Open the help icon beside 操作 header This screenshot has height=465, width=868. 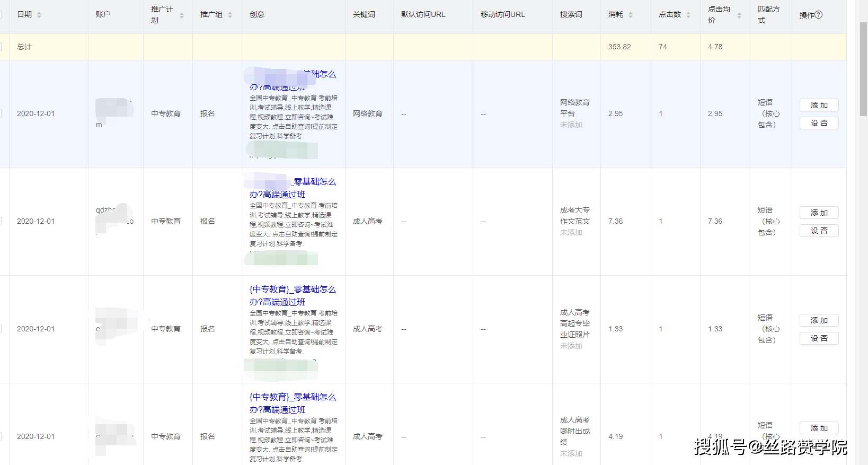click(x=819, y=15)
